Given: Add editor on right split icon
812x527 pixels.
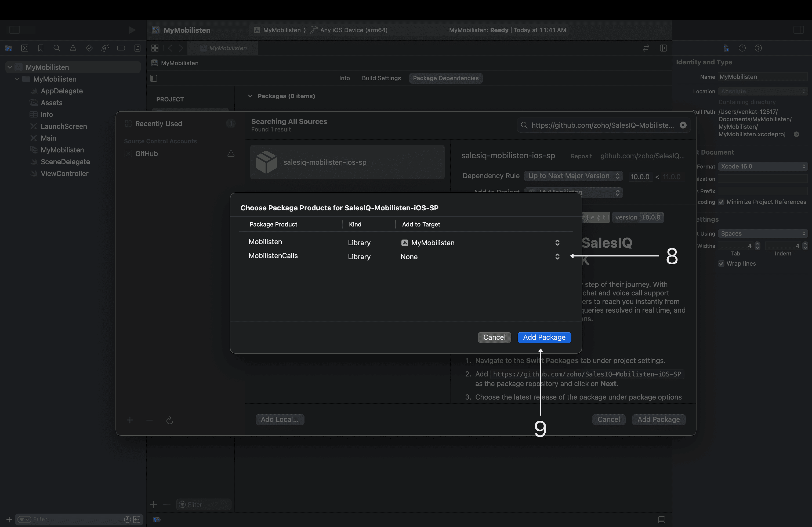Looking at the screenshot, I should click(664, 48).
